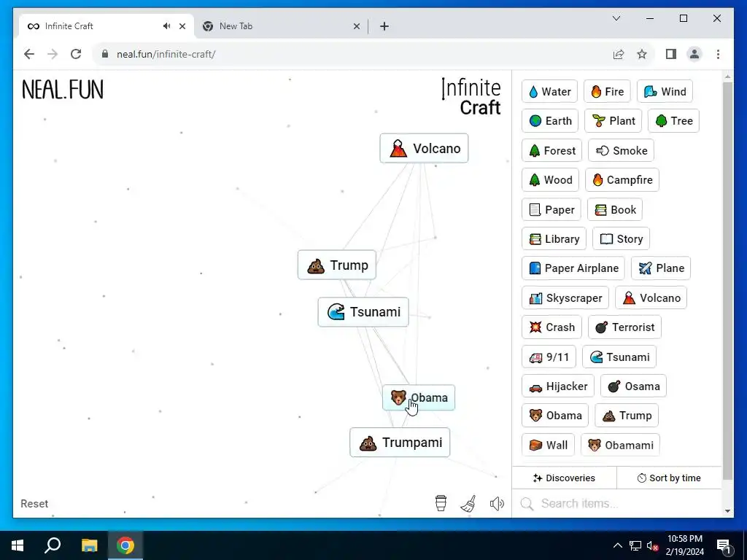747x560 pixels.
Task: Pick the Forest element in sidebar
Action: (x=551, y=150)
